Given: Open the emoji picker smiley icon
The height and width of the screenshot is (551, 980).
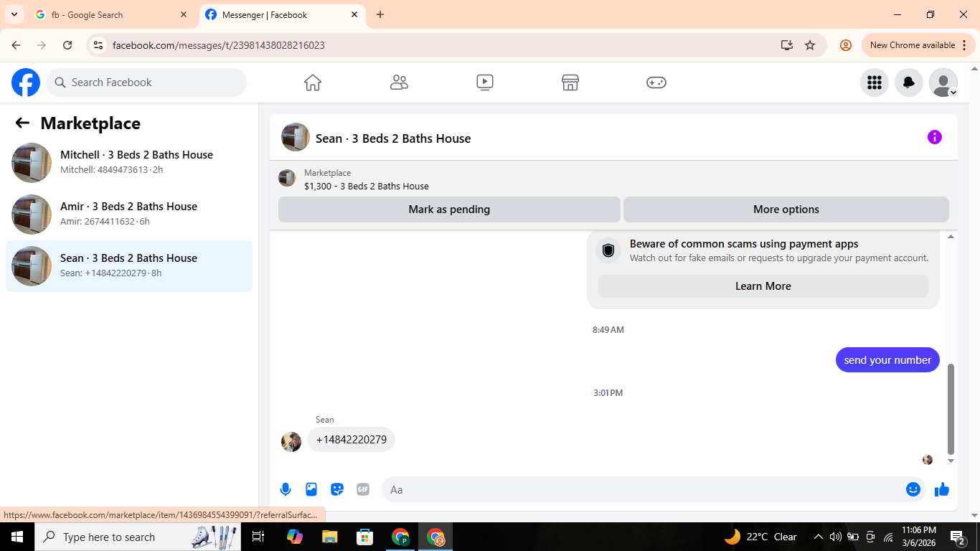Looking at the screenshot, I should pos(913,489).
